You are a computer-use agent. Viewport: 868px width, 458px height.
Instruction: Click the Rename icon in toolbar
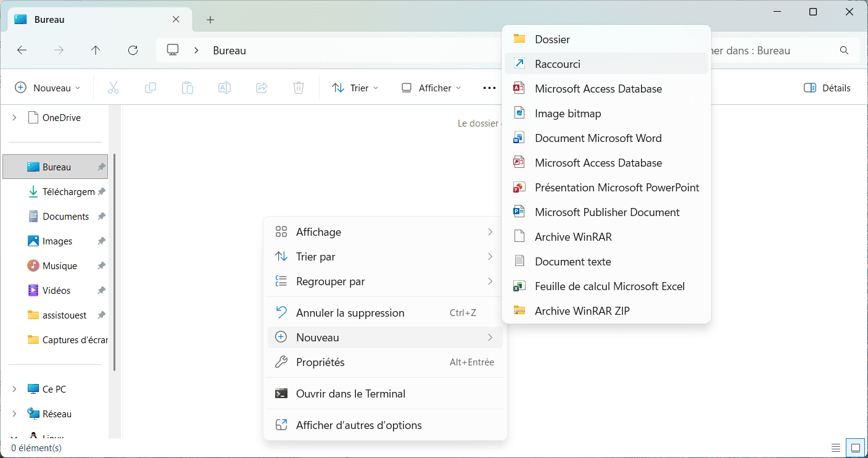click(x=225, y=88)
